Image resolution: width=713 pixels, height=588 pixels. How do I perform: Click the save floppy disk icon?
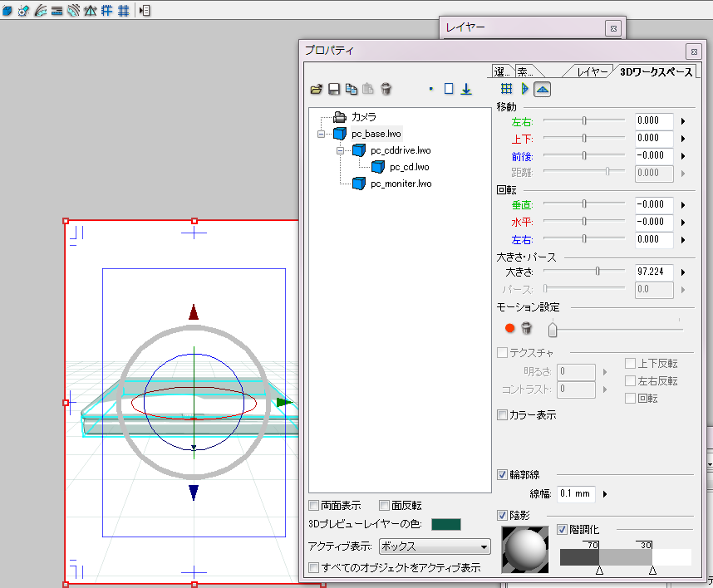coord(333,89)
